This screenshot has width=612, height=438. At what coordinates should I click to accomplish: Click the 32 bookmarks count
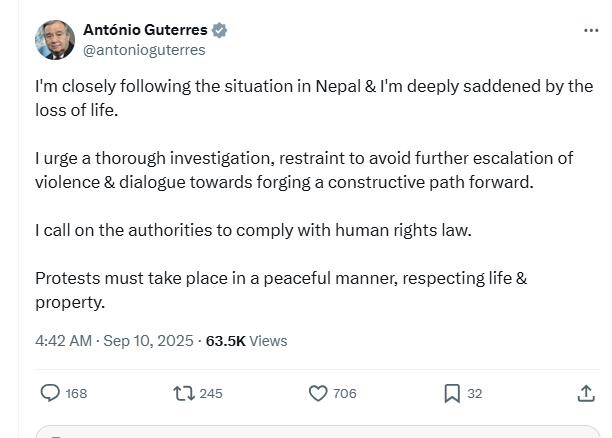[x=475, y=393]
